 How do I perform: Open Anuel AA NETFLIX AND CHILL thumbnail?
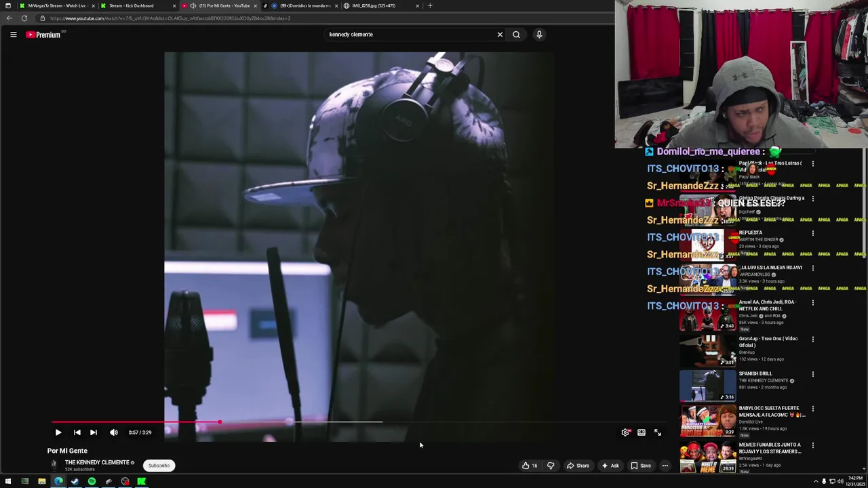pos(707,314)
